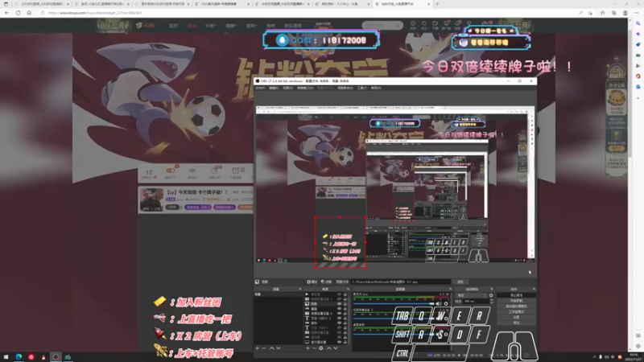This screenshot has height=362, width=644.
Task: Open OBS 文件(F) menu
Action: click(260, 88)
